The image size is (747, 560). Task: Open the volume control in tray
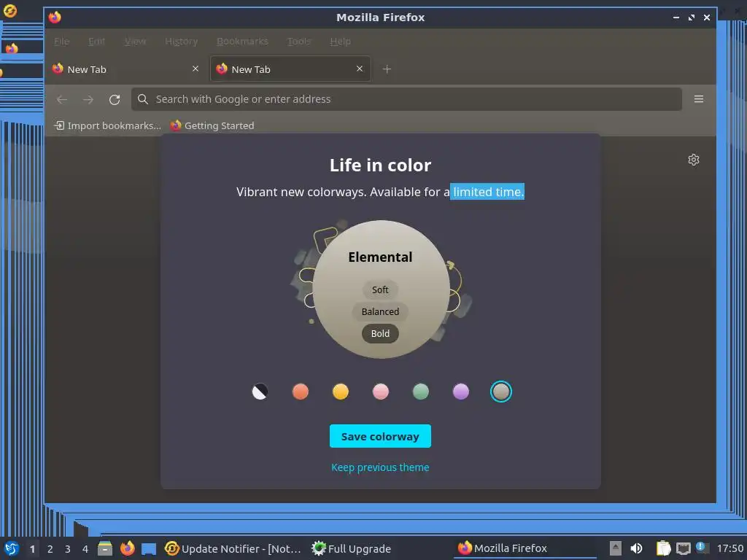coord(636,548)
